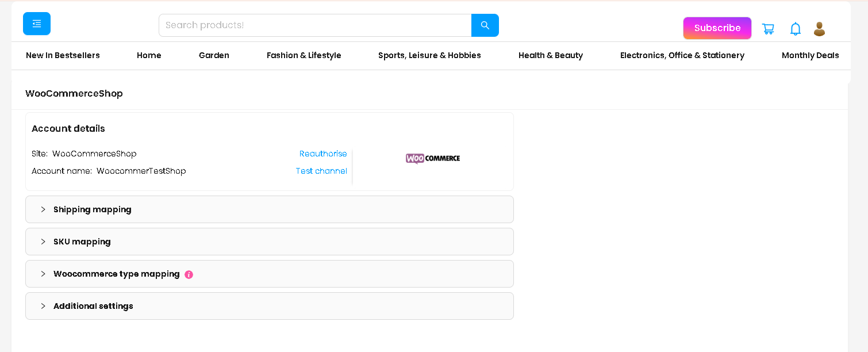Focus the Search products field
This screenshot has height=352, width=868.
315,25
